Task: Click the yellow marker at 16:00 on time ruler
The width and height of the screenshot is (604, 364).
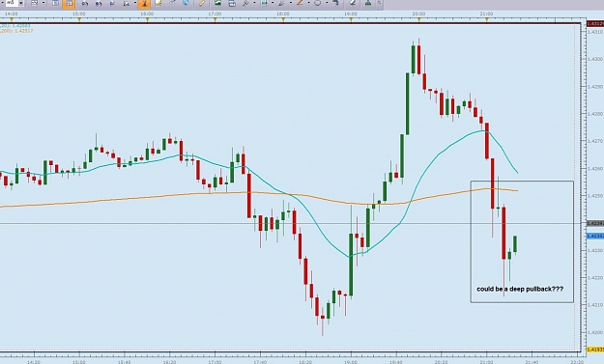Action: click(x=147, y=19)
